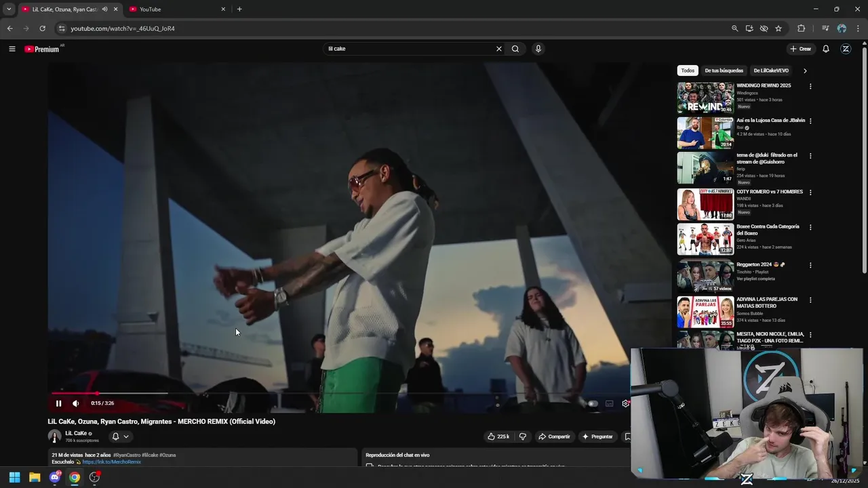Viewport: 868px width, 488px height.
Task: Open the zoom magnifier in address bar
Action: pyautogui.click(x=734, y=28)
